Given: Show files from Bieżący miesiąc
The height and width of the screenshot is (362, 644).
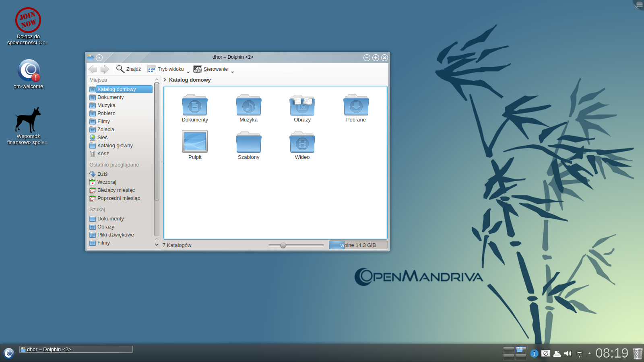Looking at the screenshot, I should [x=121, y=190].
